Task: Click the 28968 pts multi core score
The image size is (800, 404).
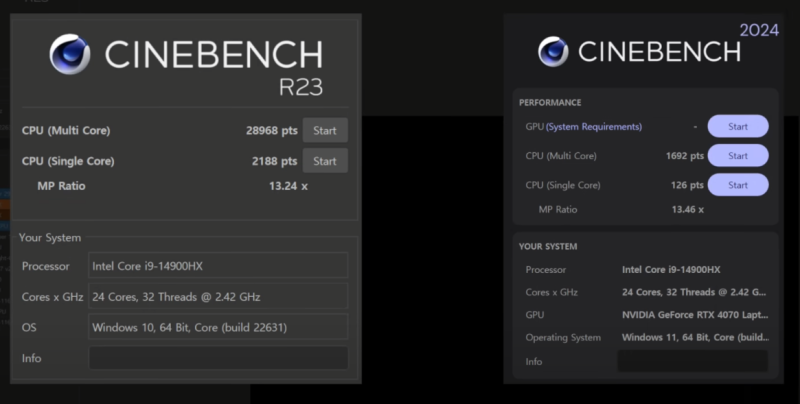Action: [271, 131]
